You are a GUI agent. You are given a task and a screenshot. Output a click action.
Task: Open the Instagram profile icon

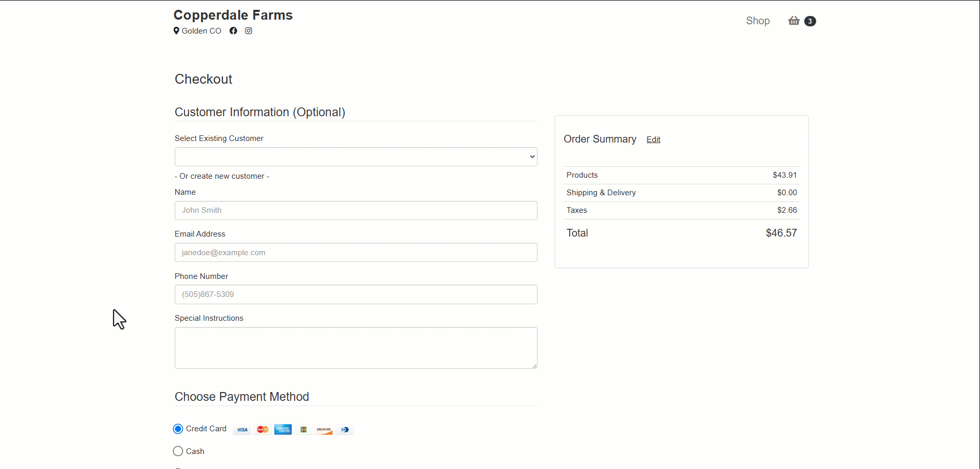pyautogui.click(x=249, y=31)
